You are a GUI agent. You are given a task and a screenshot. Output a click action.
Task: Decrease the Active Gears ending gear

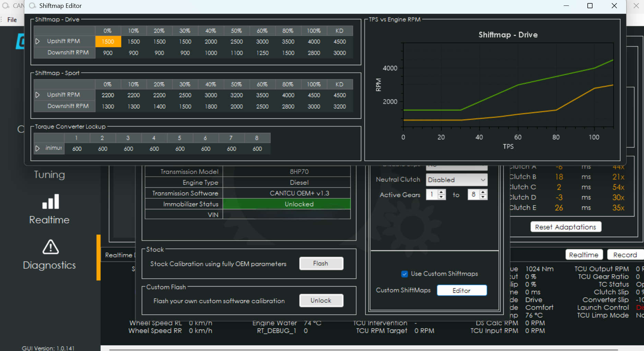tap(483, 197)
